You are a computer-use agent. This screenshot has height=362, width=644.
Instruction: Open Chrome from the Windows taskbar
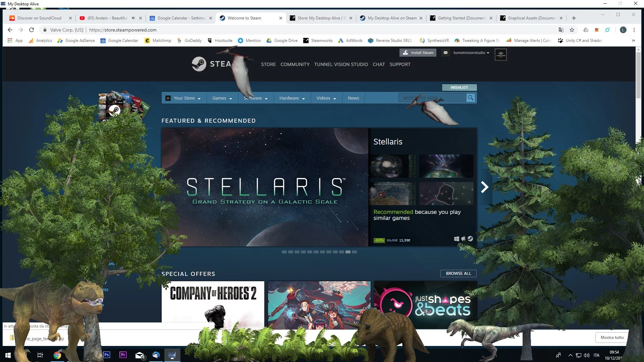(x=57, y=355)
